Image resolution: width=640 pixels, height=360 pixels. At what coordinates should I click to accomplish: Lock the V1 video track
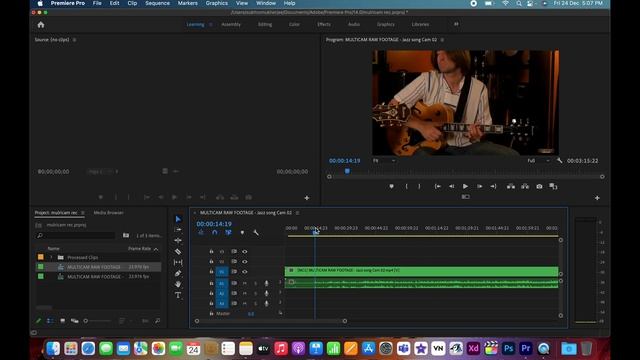(x=211, y=271)
